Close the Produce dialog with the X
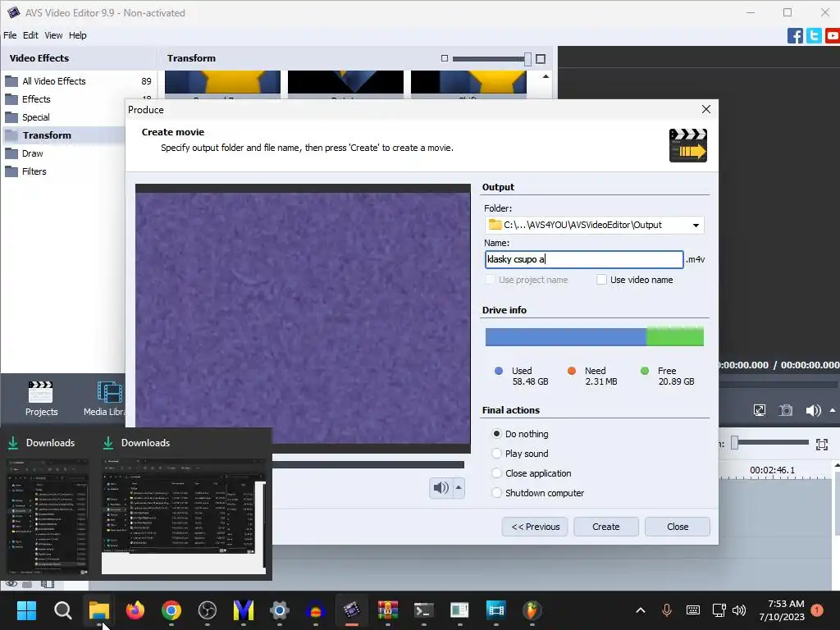This screenshot has width=840, height=630. 706,109
